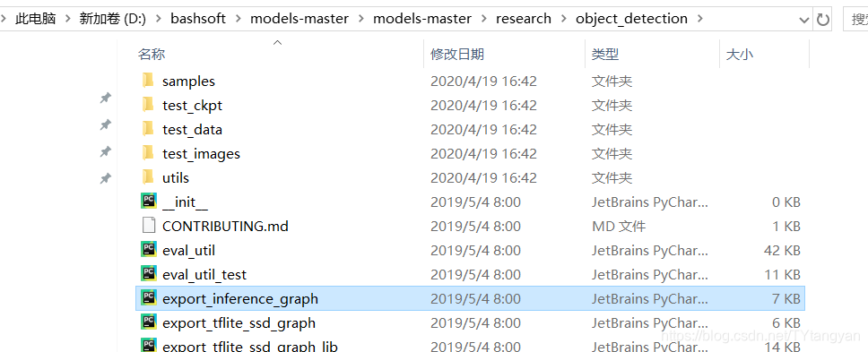Expand chevron after bashsoft in path
The height and width of the screenshot is (352, 868).
tap(239, 19)
